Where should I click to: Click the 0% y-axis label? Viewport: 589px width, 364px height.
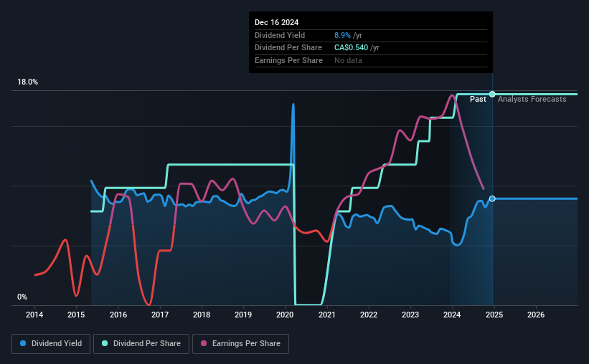pyautogui.click(x=22, y=297)
